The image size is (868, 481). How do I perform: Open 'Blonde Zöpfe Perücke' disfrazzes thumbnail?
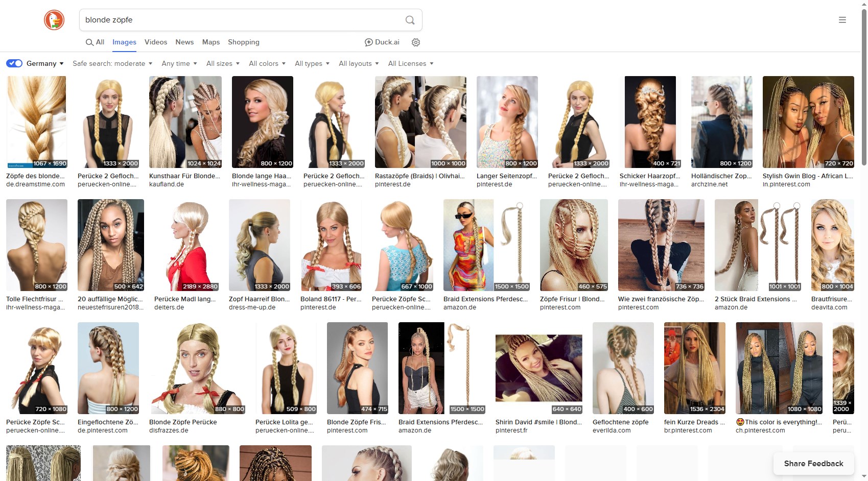[x=197, y=368]
